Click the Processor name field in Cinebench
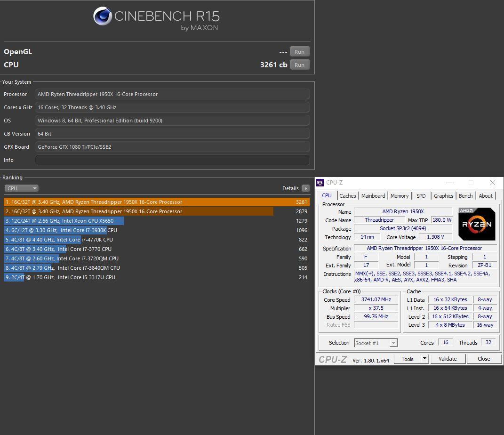Screen dimensions: 504x435 coord(172,94)
